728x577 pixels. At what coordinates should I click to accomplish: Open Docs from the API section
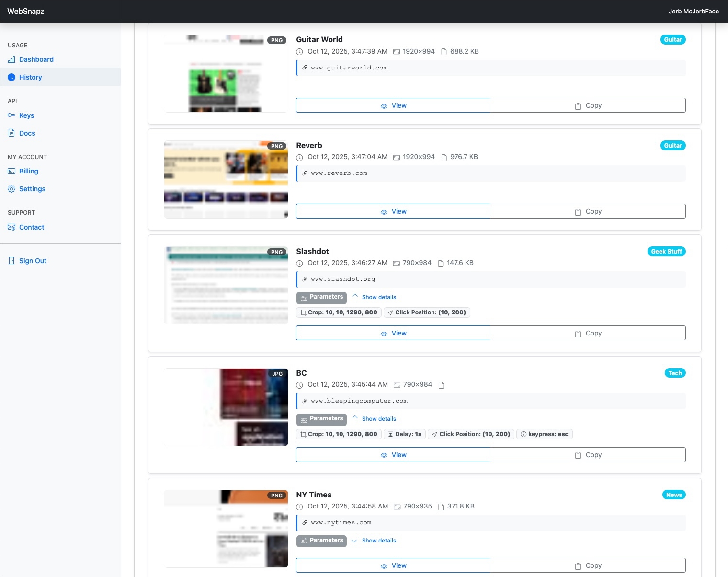pos(11,133)
